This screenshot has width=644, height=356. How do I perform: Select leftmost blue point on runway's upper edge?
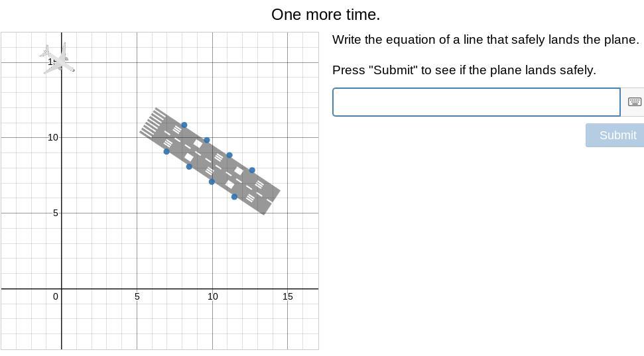tap(184, 125)
